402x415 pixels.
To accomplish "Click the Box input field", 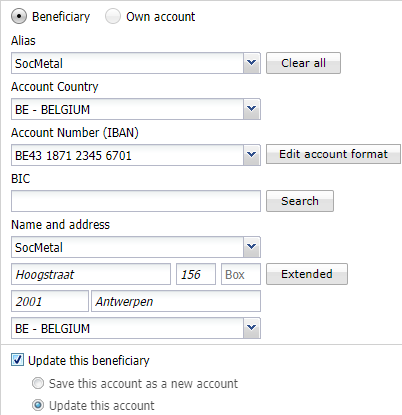I will [241, 274].
